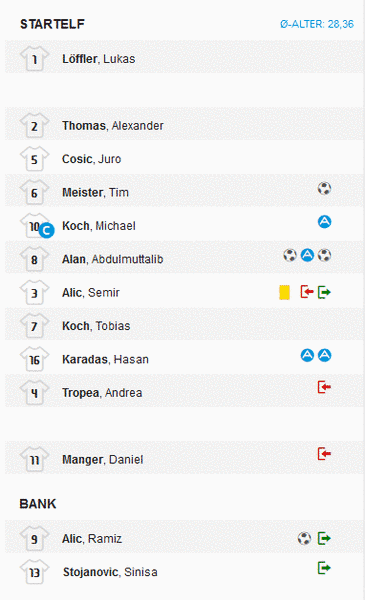
Task: Click the goal ball icon for Meister, Tim
Action: [x=324, y=188]
